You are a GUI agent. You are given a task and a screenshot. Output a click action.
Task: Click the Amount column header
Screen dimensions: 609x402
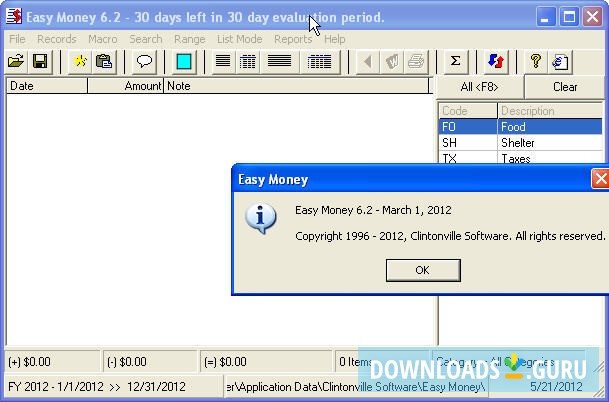tap(125, 86)
